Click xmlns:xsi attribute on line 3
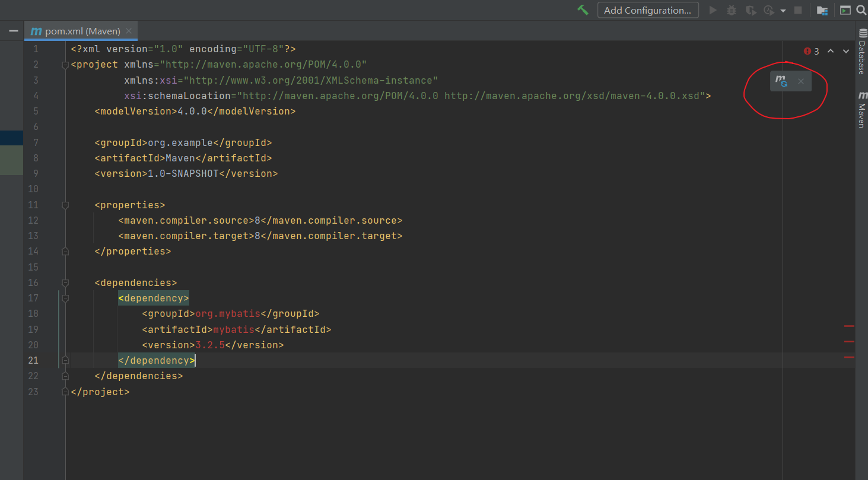The width and height of the screenshot is (868, 480). (x=281, y=80)
